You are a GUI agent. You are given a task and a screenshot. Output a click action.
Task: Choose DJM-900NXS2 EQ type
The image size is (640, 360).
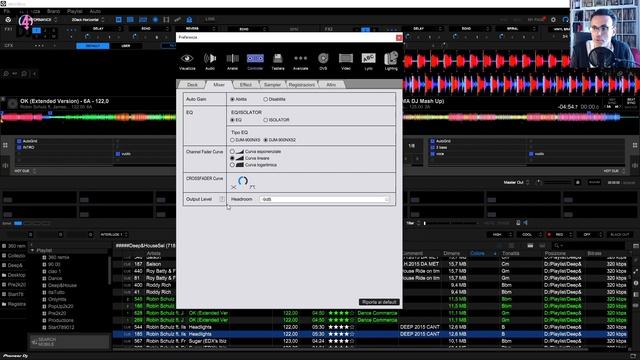266,140
